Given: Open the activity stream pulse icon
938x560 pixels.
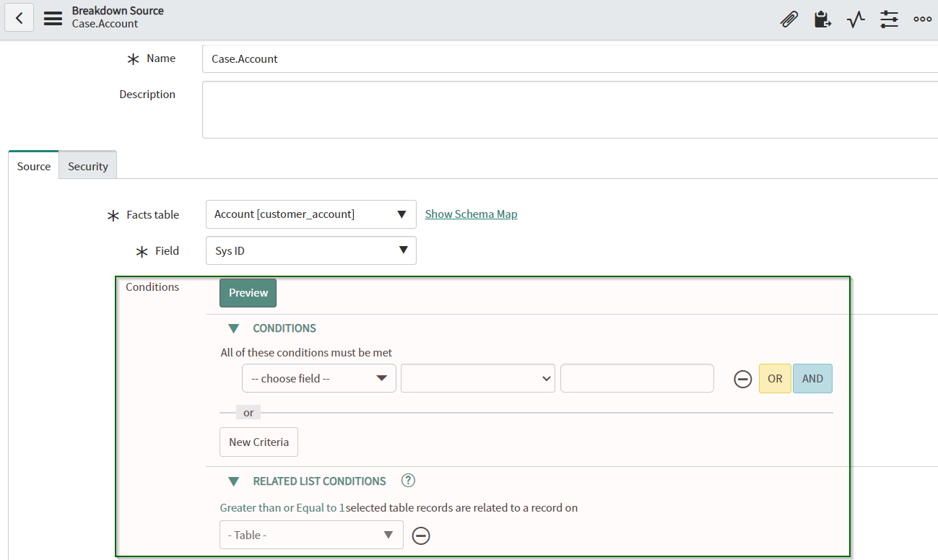Looking at the screenshot, I should coord(856,19).
